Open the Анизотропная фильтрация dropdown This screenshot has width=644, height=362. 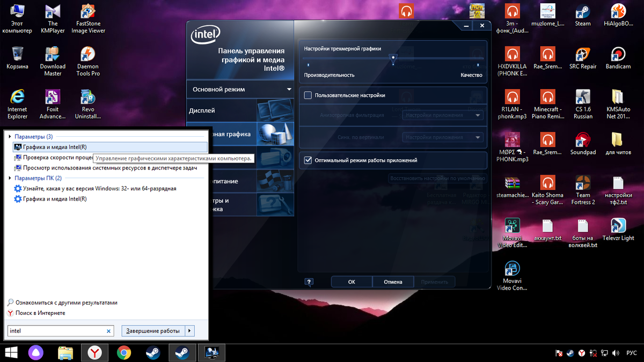click(443, 115)
